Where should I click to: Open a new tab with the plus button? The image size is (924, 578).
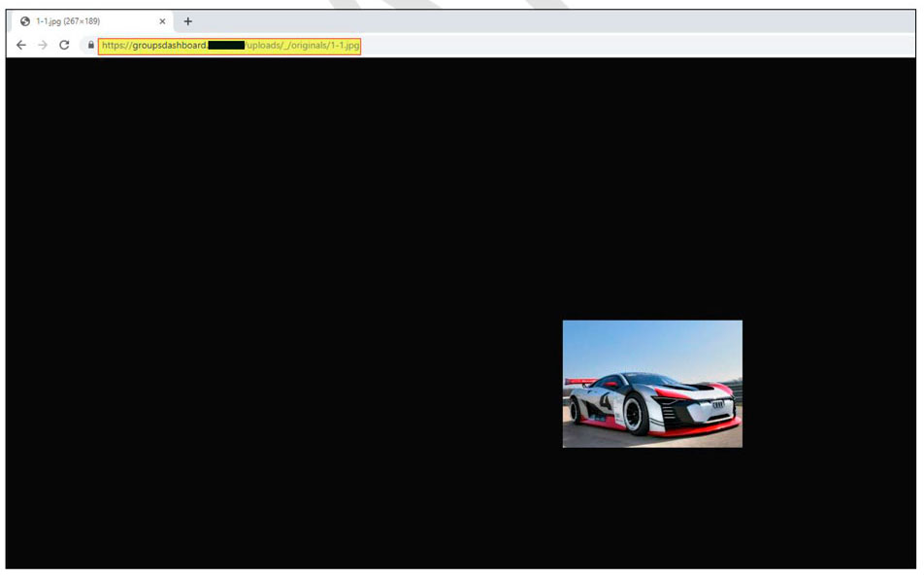click(x=188, y=20)
